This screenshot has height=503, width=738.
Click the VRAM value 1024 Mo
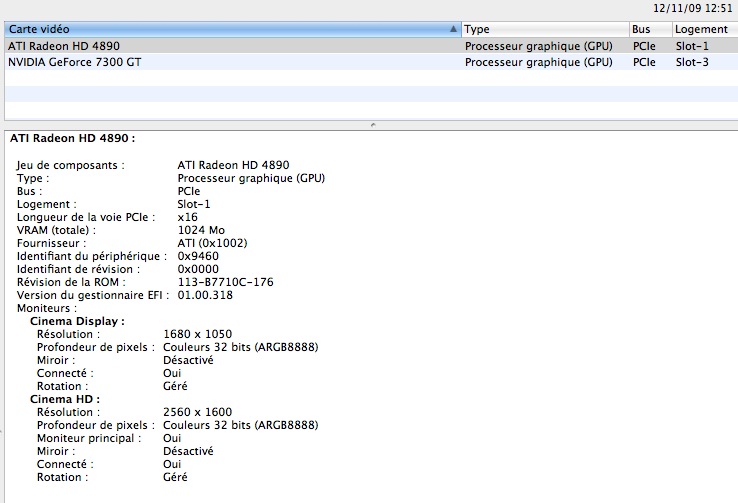point(201,230)
